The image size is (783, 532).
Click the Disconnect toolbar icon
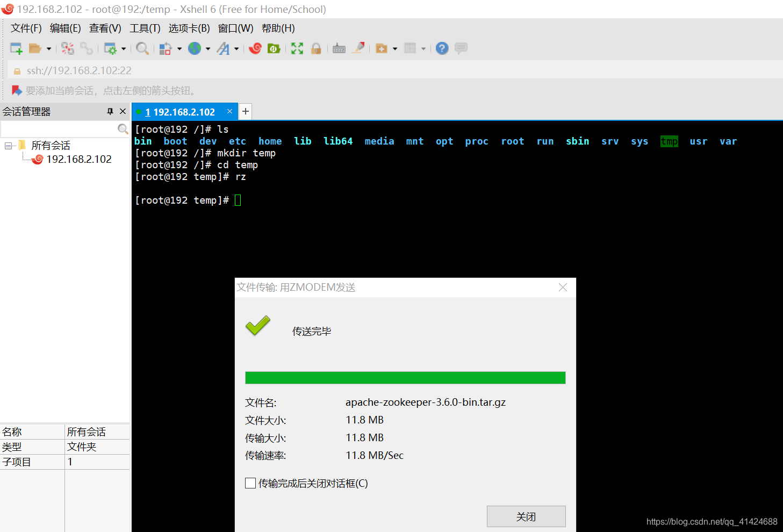point(67,48)
